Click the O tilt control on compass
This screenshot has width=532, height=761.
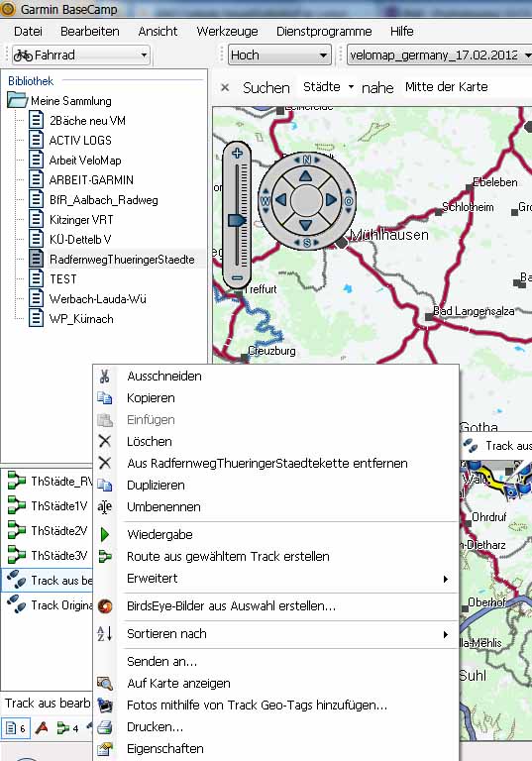pyautogui.click(x=349, y=201)
